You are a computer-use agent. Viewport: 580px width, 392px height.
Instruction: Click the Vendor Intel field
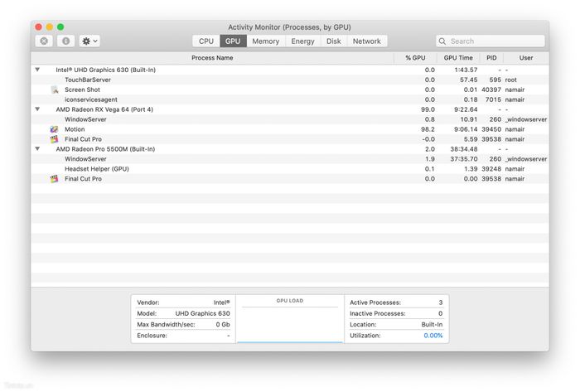[183, 302]
